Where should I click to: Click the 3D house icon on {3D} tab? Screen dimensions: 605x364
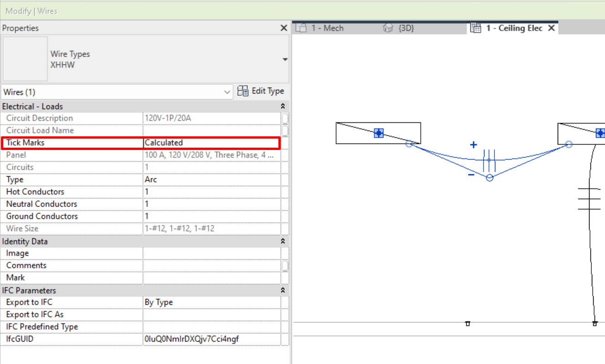(388, 28)
